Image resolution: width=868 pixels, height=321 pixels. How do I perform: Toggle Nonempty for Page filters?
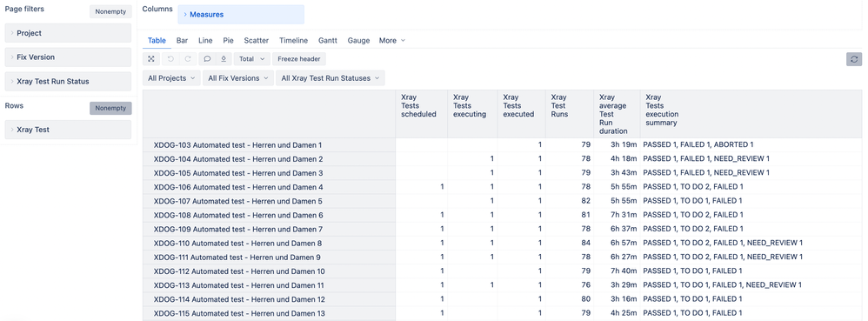[x=110, y=11]
